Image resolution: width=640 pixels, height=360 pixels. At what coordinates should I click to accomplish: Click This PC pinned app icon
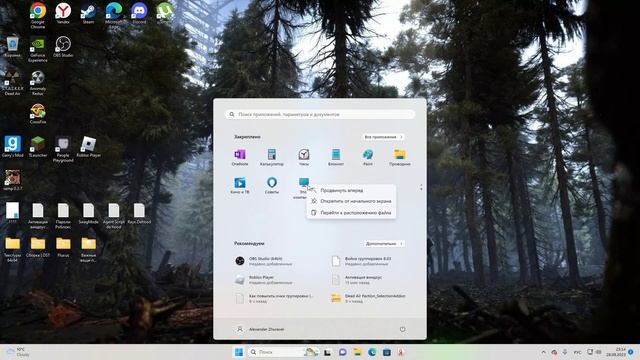303,183
